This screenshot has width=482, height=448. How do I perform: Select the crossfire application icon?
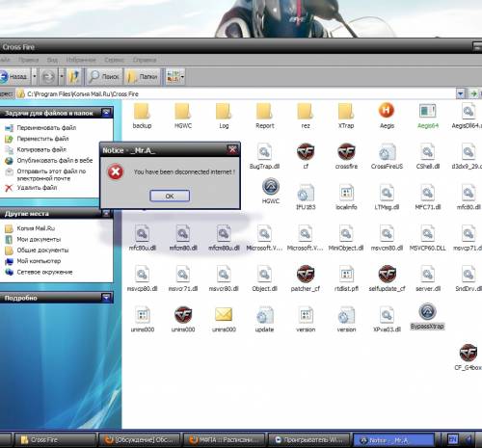tap(346, 151)
